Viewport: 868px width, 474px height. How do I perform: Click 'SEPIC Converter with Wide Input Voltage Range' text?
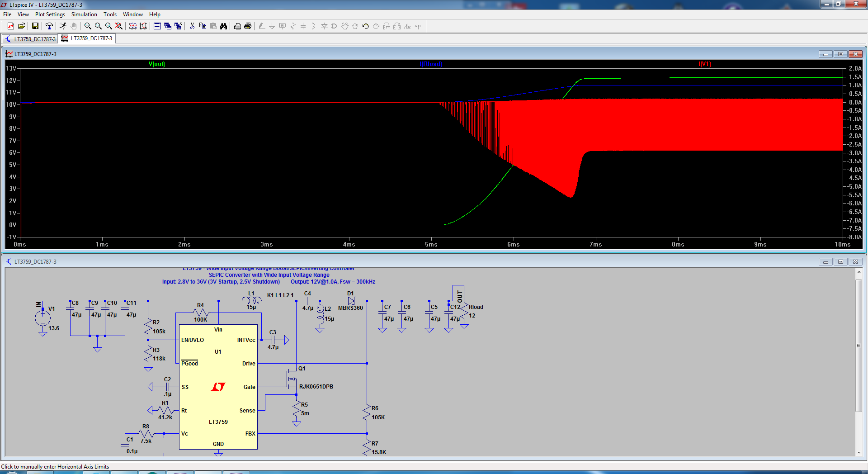click(269, 275)
